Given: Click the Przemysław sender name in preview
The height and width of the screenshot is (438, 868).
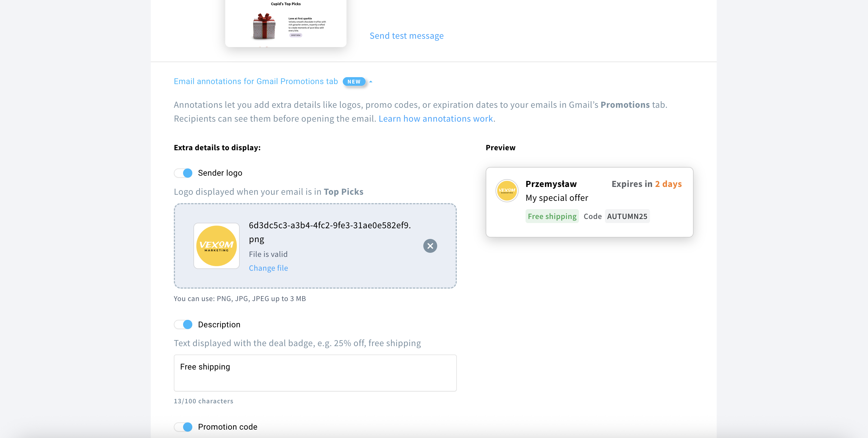Looking at the screenshot, I should (551, 184).
